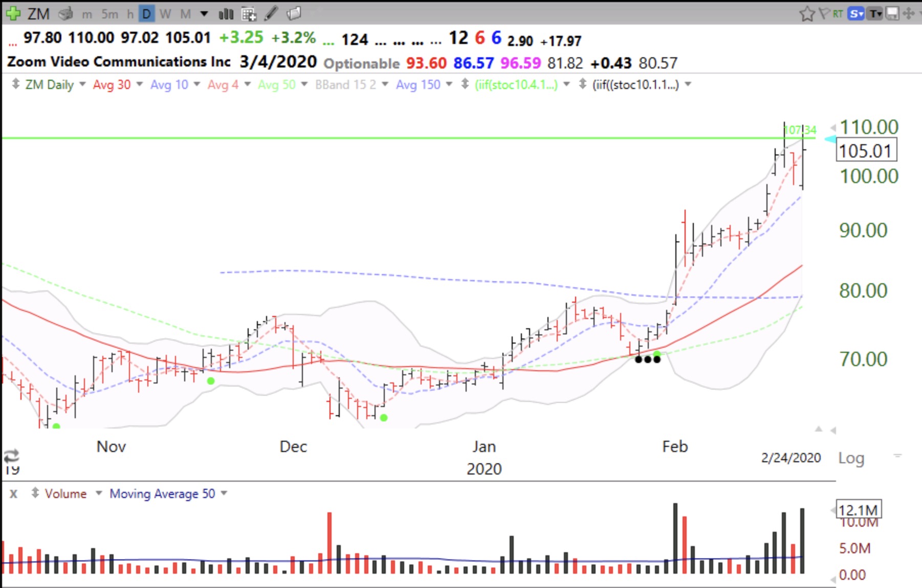
Task: Open the Avg 30 indicator menu
Action: click(139, 84)
